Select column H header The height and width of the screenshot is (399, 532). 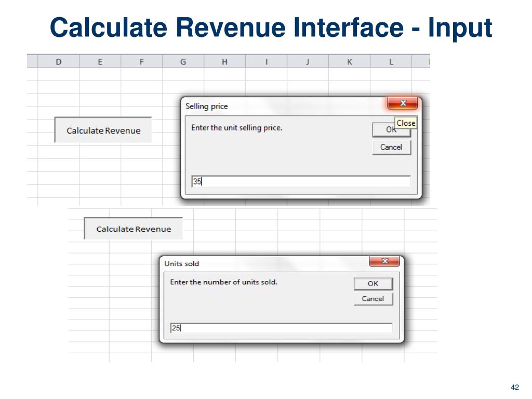click(x=224, y=62)
